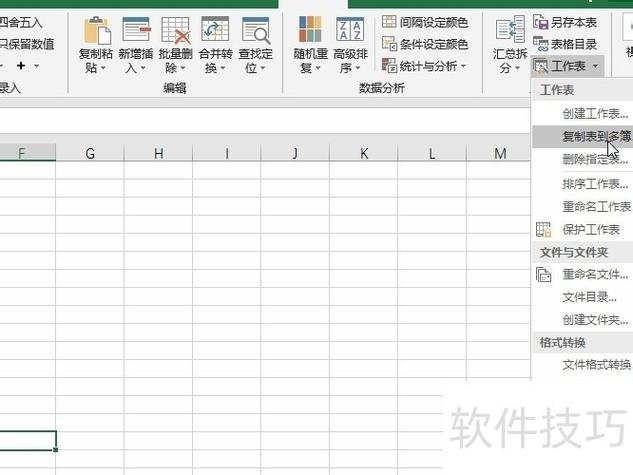Open dropdown arrow beside the plus sign
This screenshot has height=475, width=633.
[x=36, y=66]
